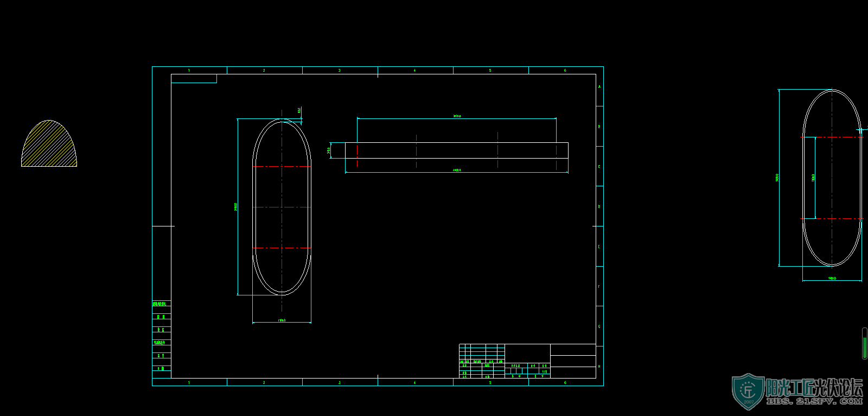The width and height of the screenshot is (868, 416).
Task: Pick the capsule outline inside the drawing frame
Action: (x=282, y=207)
